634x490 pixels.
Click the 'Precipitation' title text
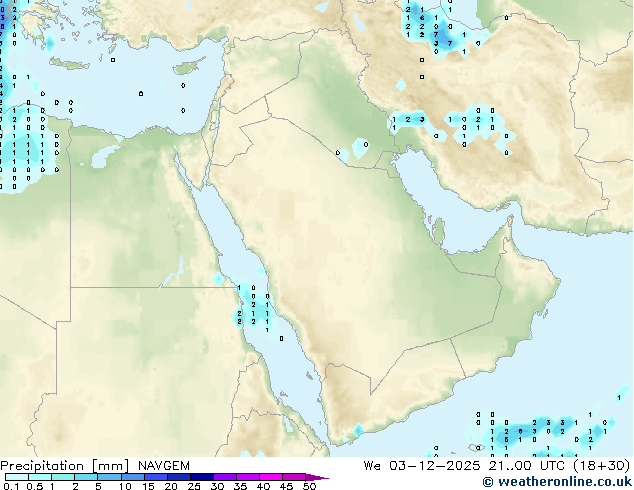coord(42,466)
